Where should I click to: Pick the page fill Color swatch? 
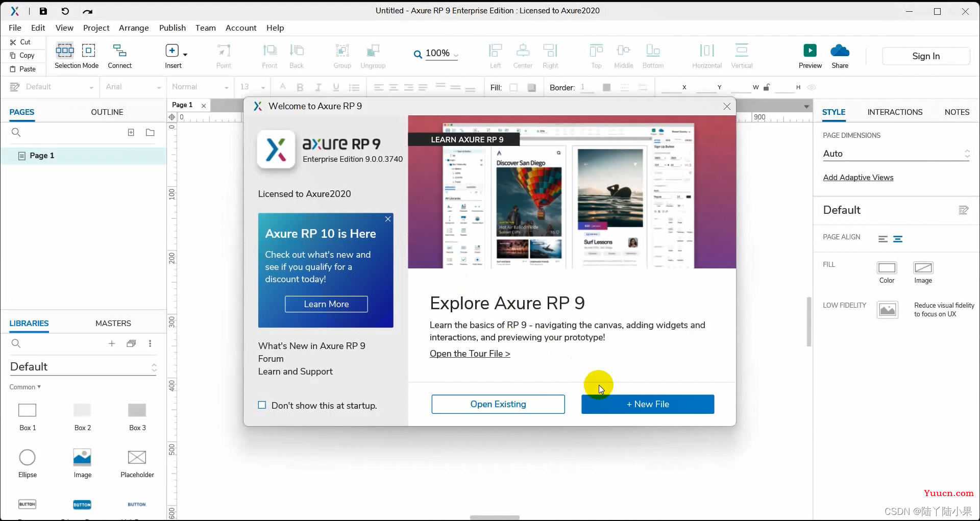[x=887, y=268]
